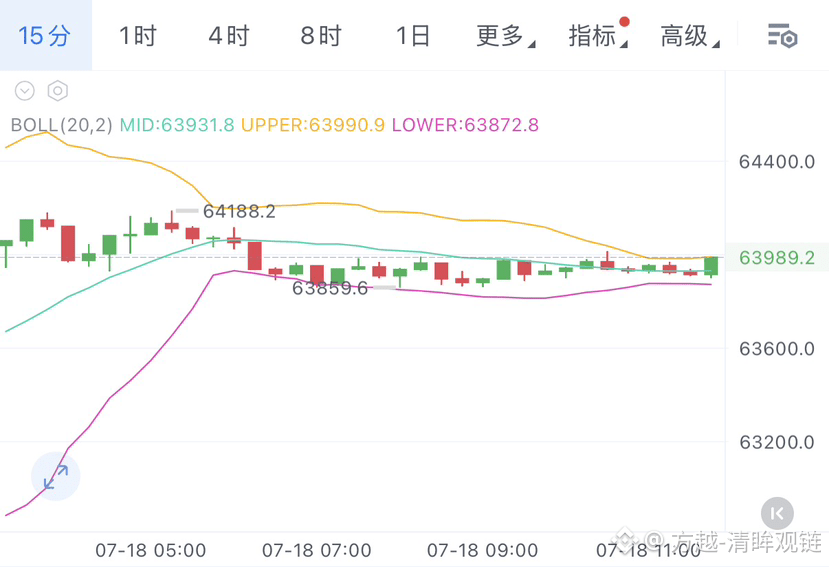829x567 pixels.
Task: Open the 更多 timeframe dropdown
Action: coord(505,36)
